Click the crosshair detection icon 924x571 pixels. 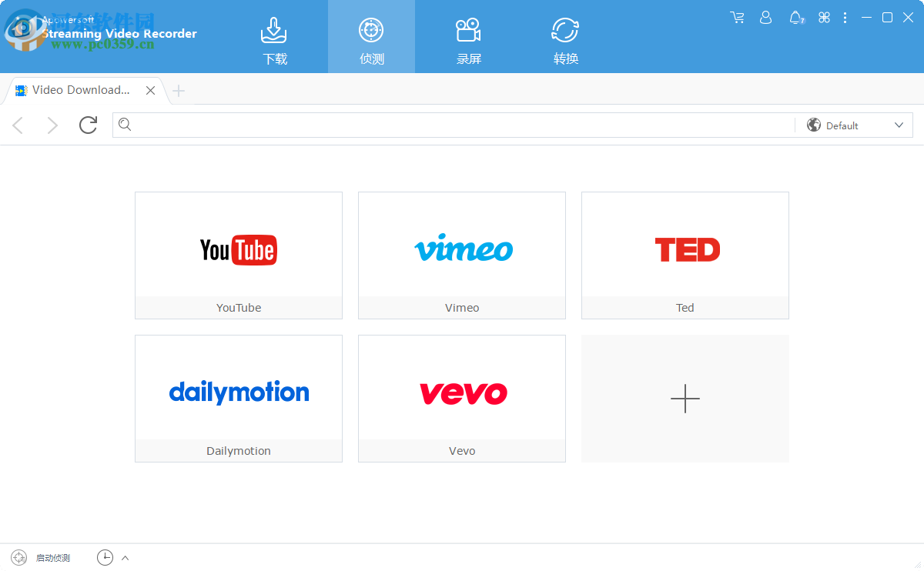371,29
